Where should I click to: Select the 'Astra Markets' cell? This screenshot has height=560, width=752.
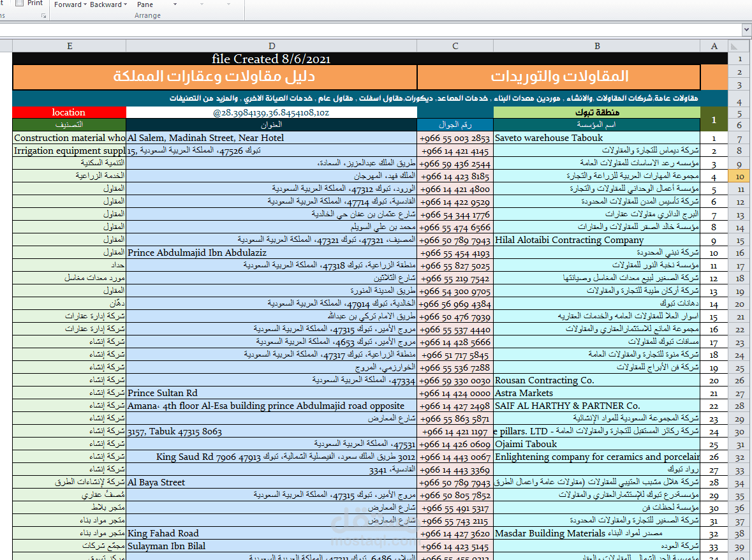597,393
